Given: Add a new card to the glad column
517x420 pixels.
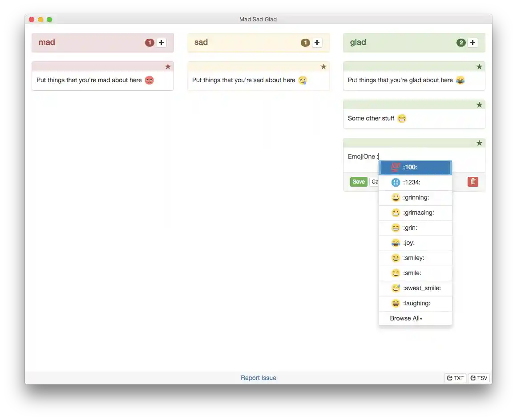Looking at the screenshot, I should pyautogui.click(x=473, y=42).
